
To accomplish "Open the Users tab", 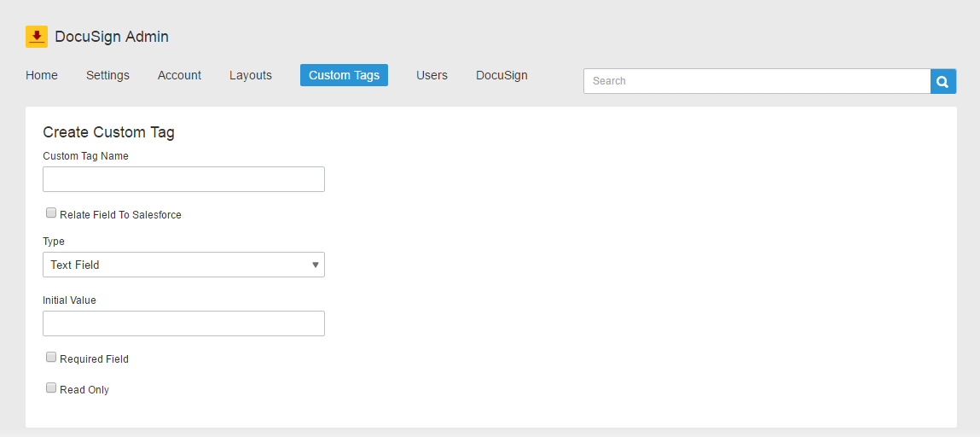I will pos(432,75).
